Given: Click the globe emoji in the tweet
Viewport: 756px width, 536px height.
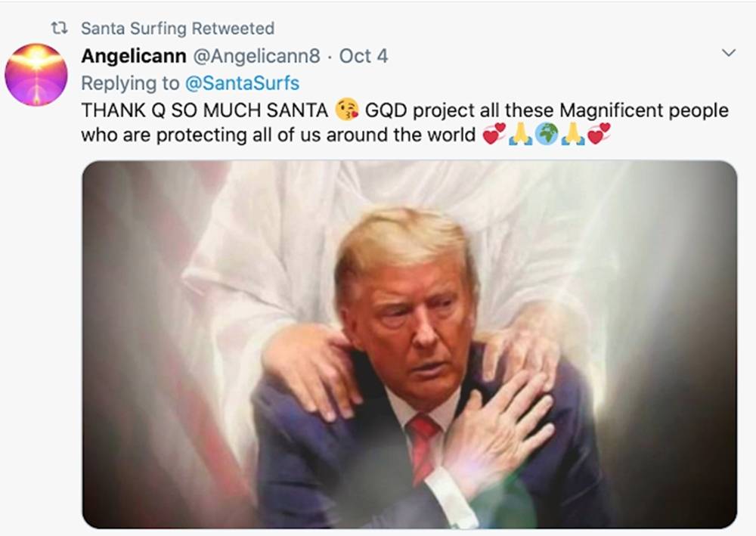Looking at the screenshot, I should [x=546, y=135].
